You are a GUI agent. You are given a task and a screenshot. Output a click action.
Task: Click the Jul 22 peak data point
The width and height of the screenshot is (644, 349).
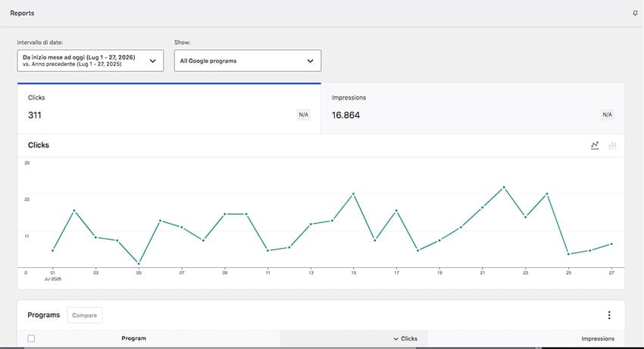(x=504, y=187)
